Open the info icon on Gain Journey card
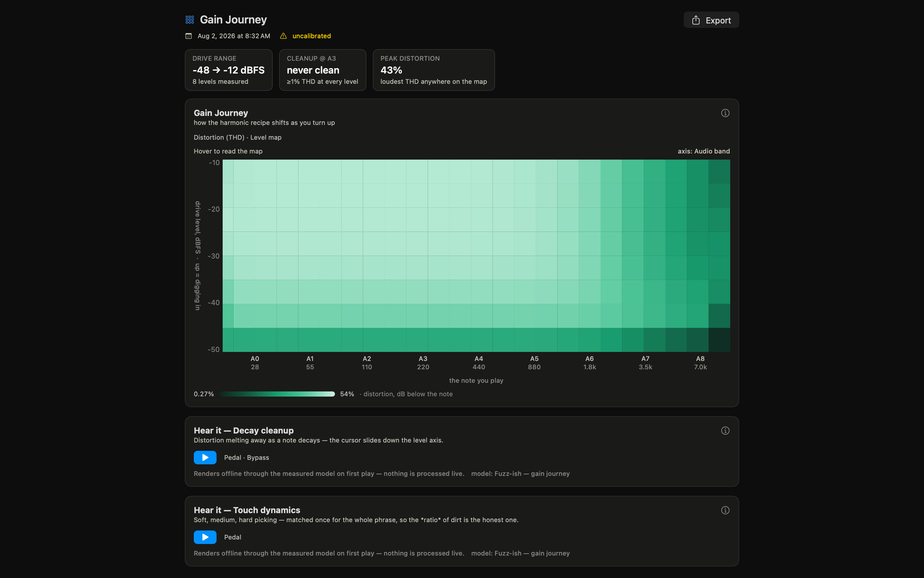The height and width of the screenshot is (578, 924). (x=725, y=113)
